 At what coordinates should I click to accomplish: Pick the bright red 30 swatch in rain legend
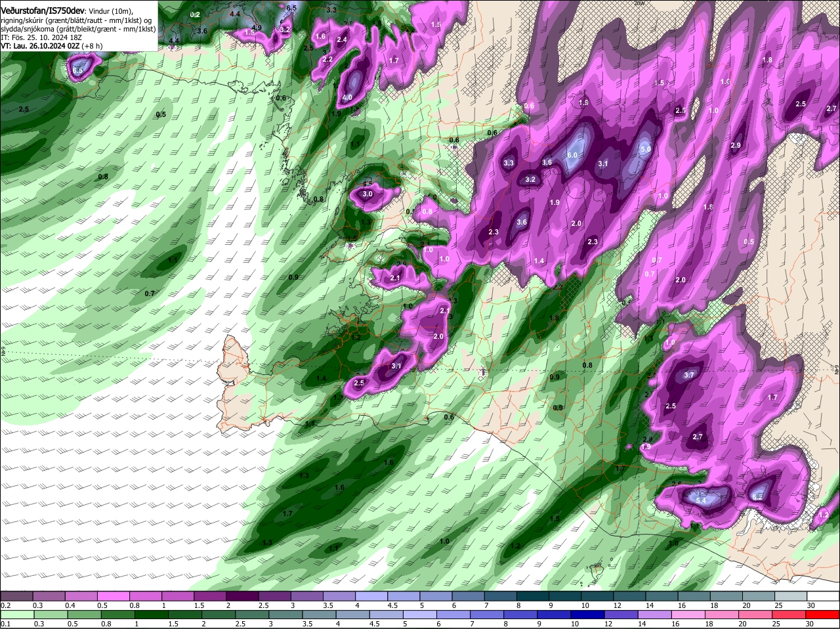(x=823, y=615)
